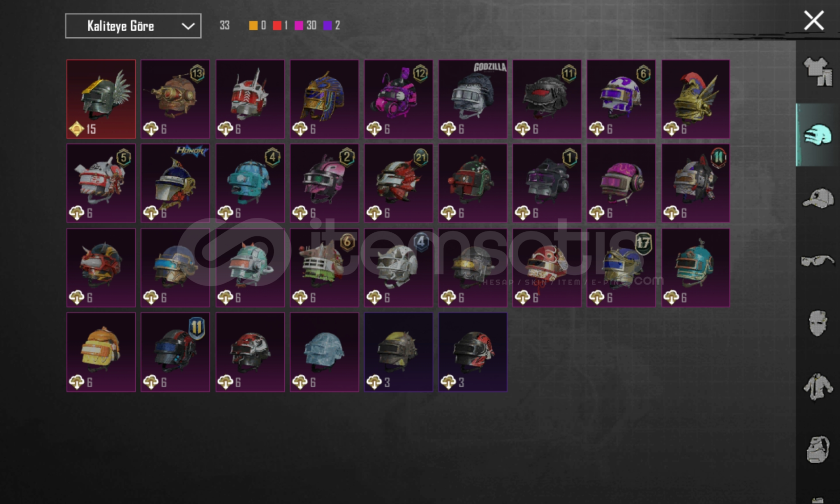Select the helmet category in sidebar
840x504 pixels.
818,135
